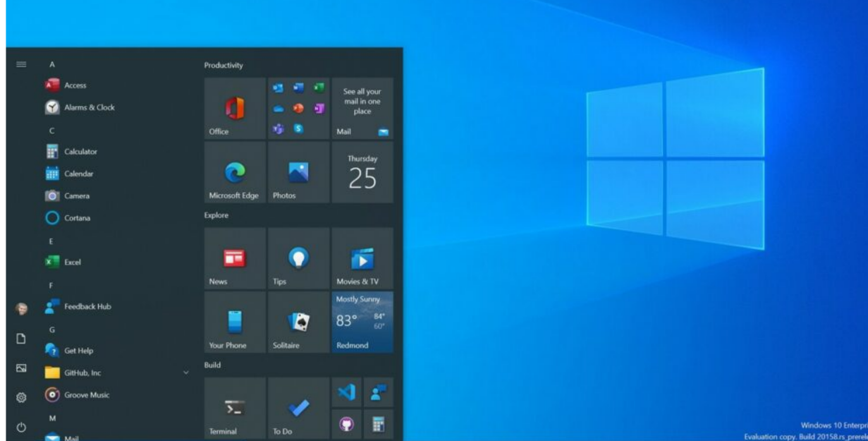Click the letter C header in app list
Viewport: 868px width, 441px height.
(x=52, y=131)
